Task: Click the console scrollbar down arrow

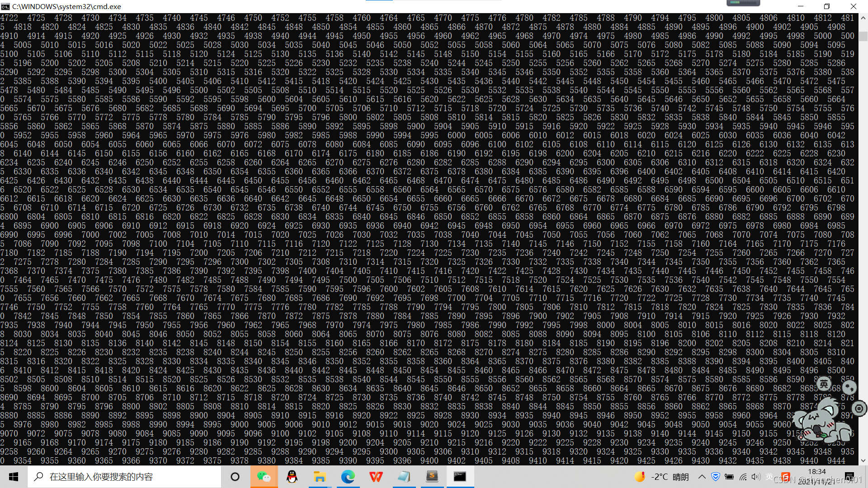Action: coord(863,460)
